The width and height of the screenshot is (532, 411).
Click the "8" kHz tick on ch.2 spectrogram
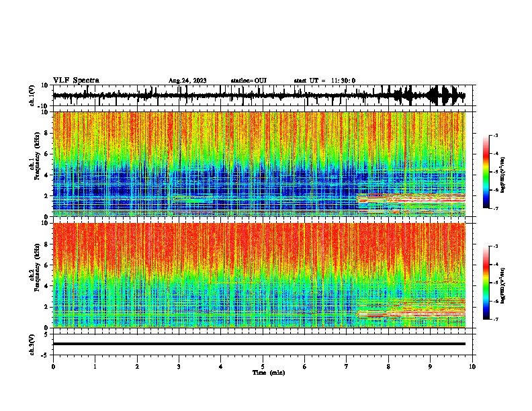46,244
